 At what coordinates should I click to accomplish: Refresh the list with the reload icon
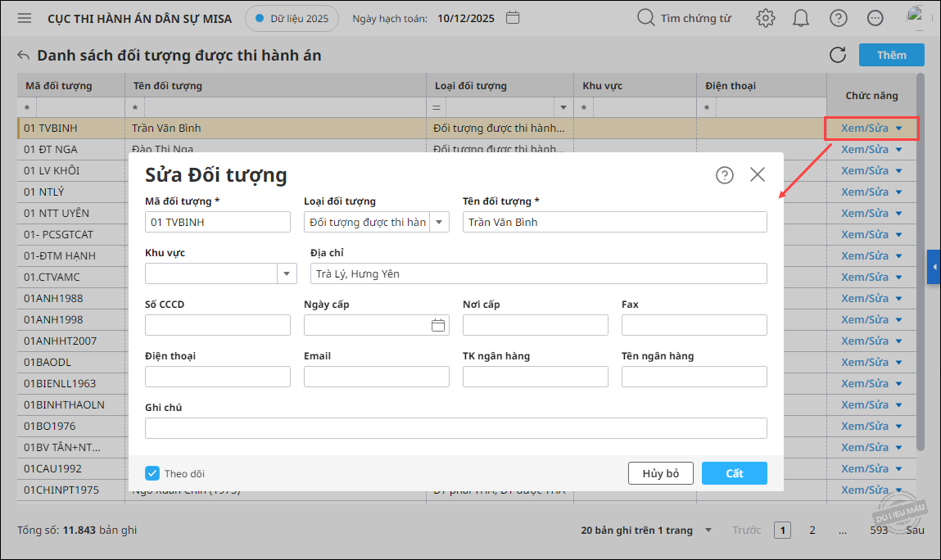click(838, 55)
